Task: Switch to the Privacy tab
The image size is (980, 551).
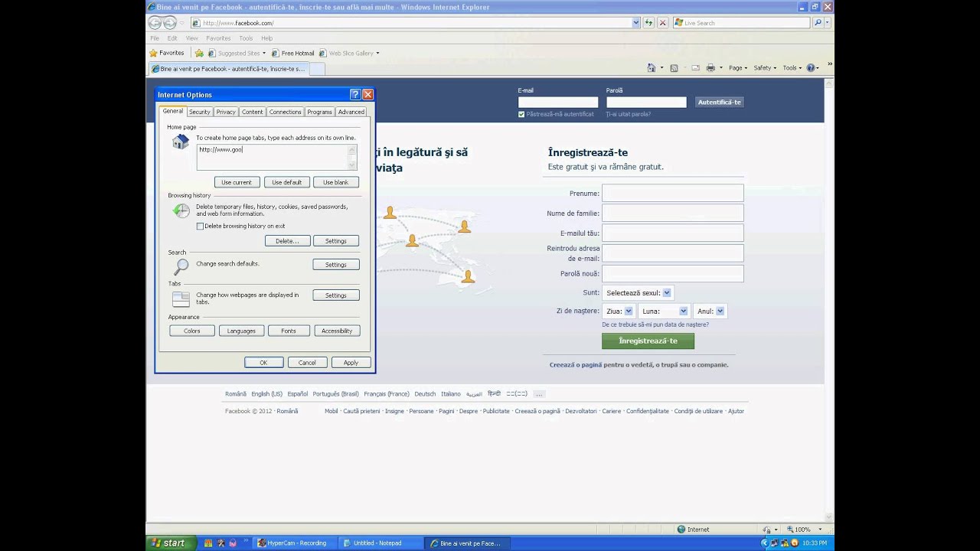Action: pos(226,112)
